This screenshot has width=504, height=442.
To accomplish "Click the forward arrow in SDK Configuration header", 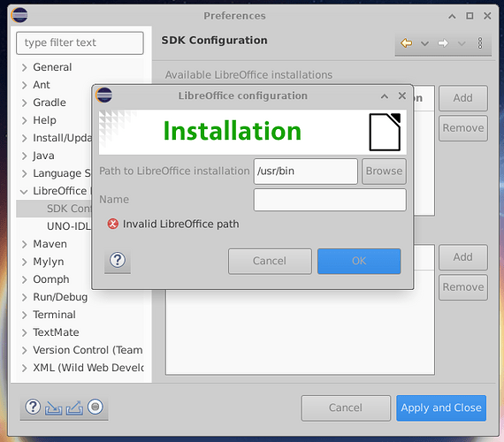I will click(x=443, y=42).
